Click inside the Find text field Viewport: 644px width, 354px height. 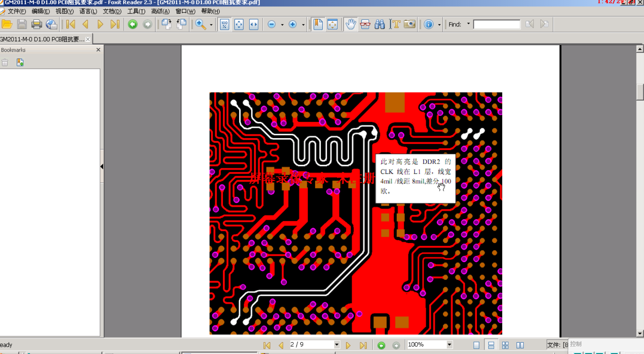496,24
